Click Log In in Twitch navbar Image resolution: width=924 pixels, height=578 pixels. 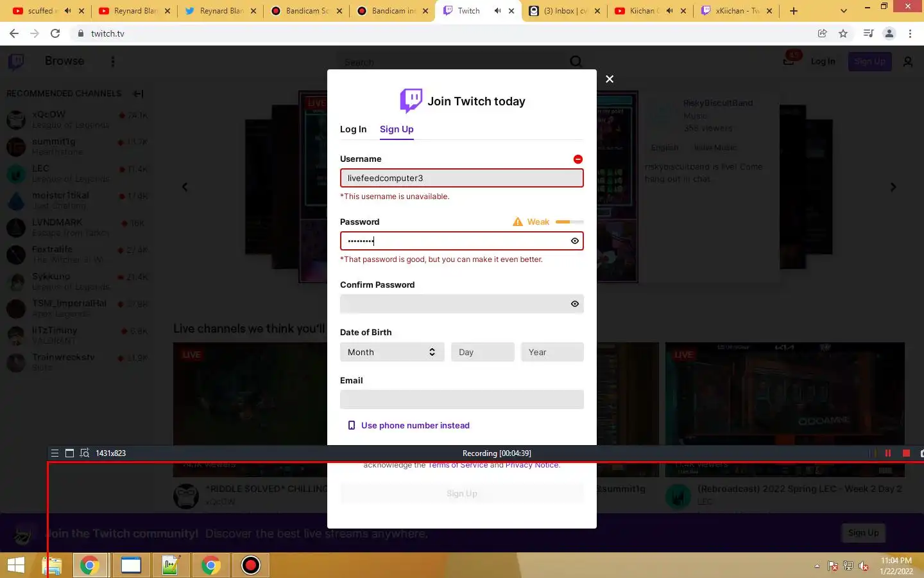tap(823, 62)
